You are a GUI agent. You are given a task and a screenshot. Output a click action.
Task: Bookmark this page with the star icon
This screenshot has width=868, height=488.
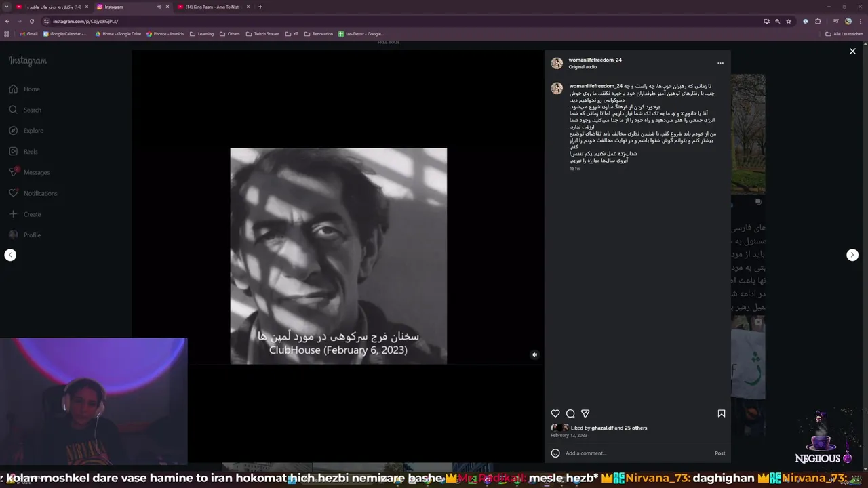tap(789, 21)
